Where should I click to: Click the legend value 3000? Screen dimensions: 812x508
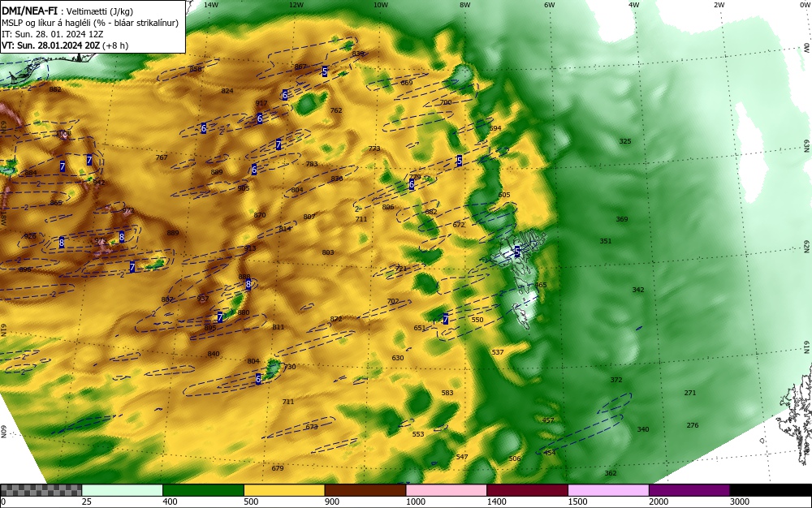pyautogui.click(x=740, y=502)
